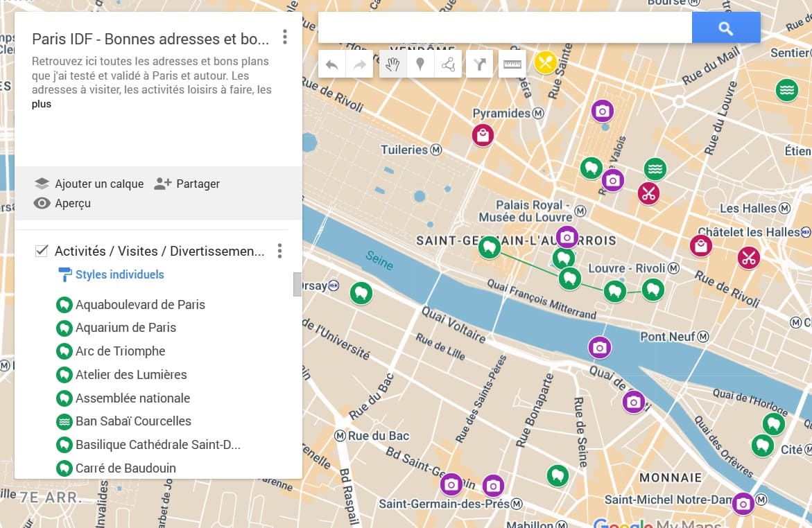Open the map title three-dot menu
Screen dimensions: 812x528
click(x=285, y=37)
